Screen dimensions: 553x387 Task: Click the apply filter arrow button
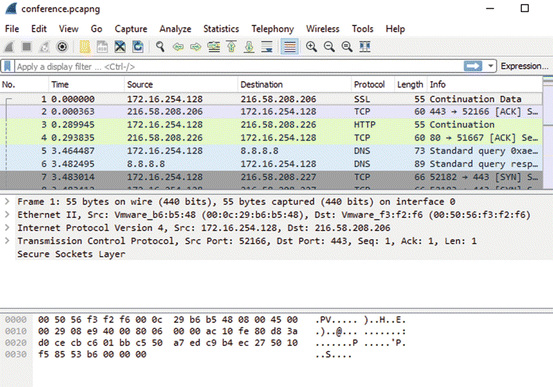473,66
